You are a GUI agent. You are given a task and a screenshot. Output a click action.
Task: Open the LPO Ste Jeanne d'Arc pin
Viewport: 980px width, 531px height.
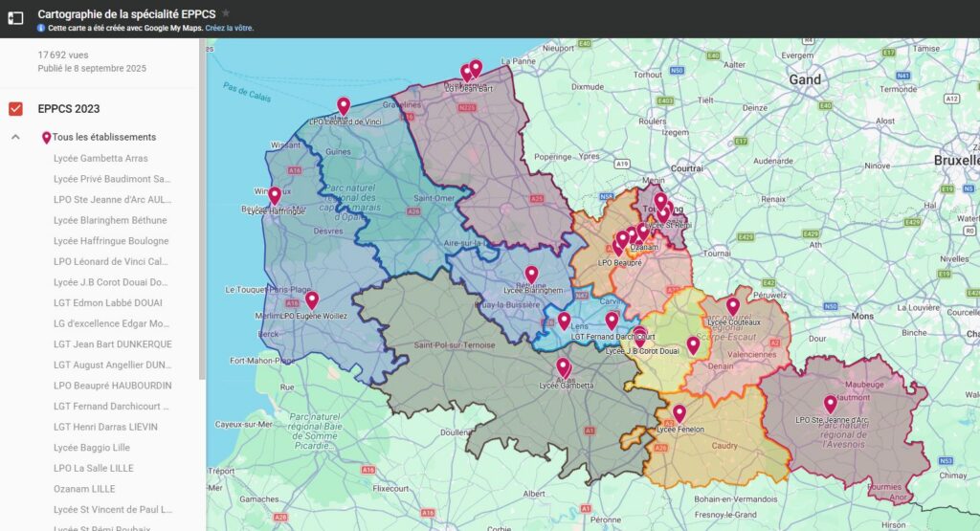(831, 404)
